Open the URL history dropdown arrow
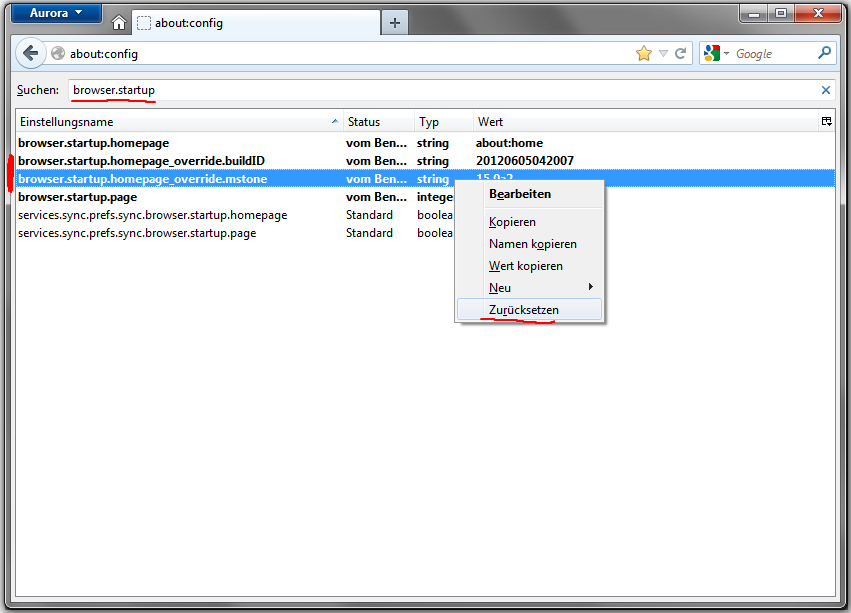 (x=663, y=53)
